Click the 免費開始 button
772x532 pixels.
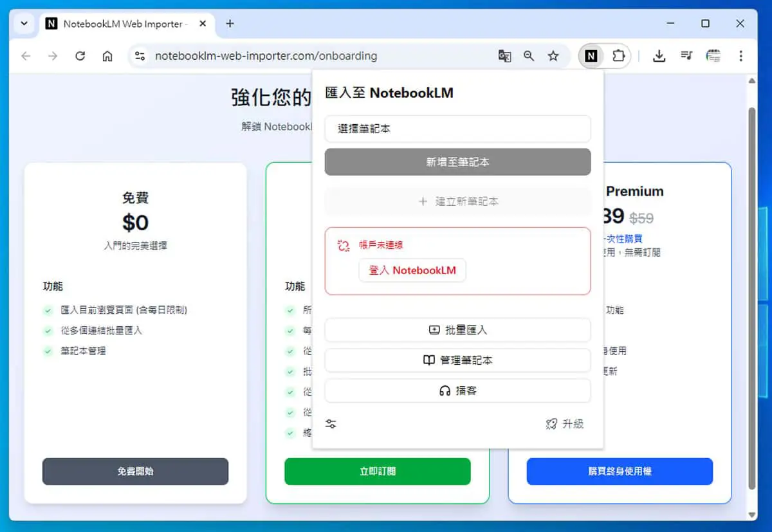(x=135, y=472)
